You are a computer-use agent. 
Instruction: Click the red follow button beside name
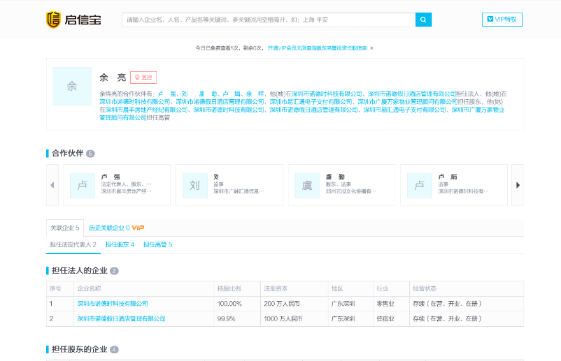(143, 77)
